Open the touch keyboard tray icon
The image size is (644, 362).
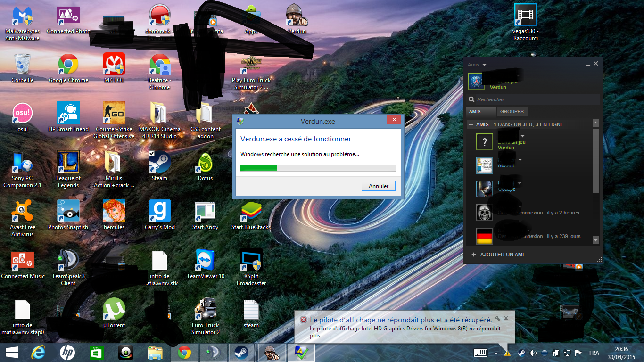[481, 353]
